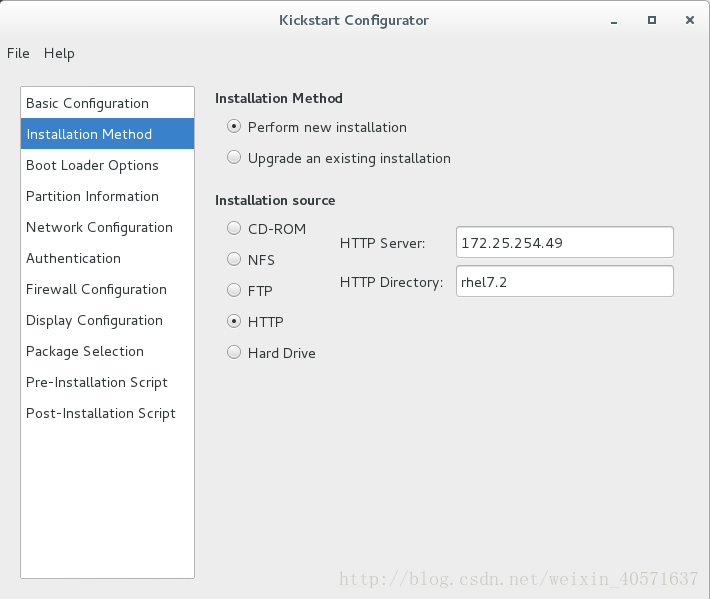Open the Help menu
This screenshot has height=599, width=710.
pos(59,53)
